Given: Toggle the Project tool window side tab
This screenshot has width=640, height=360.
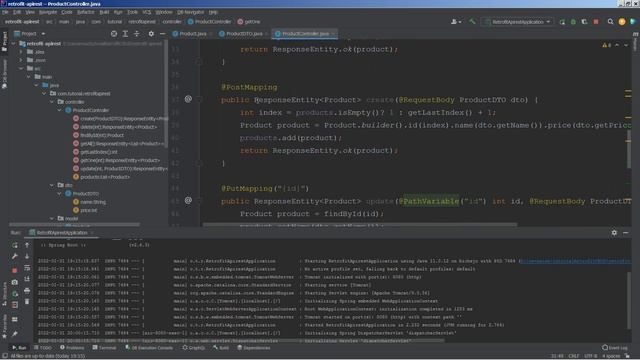Looking at the screenshot, I should [x=4, y=41].
